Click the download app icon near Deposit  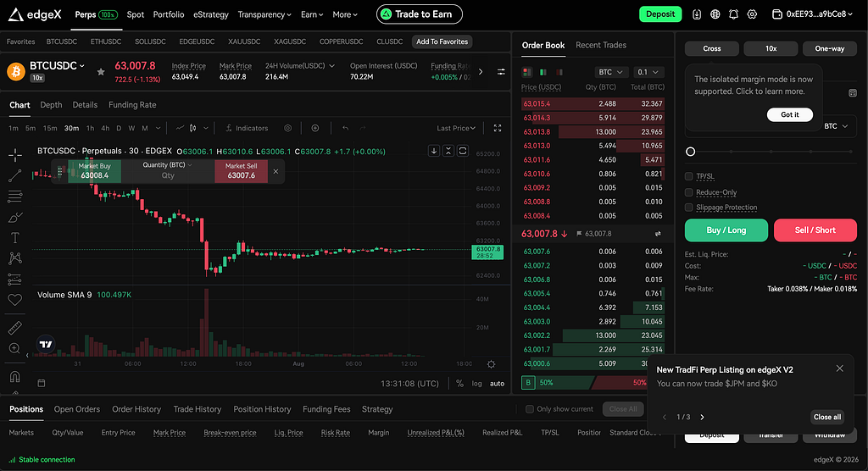pyautogui.click(x=697, y=14)
